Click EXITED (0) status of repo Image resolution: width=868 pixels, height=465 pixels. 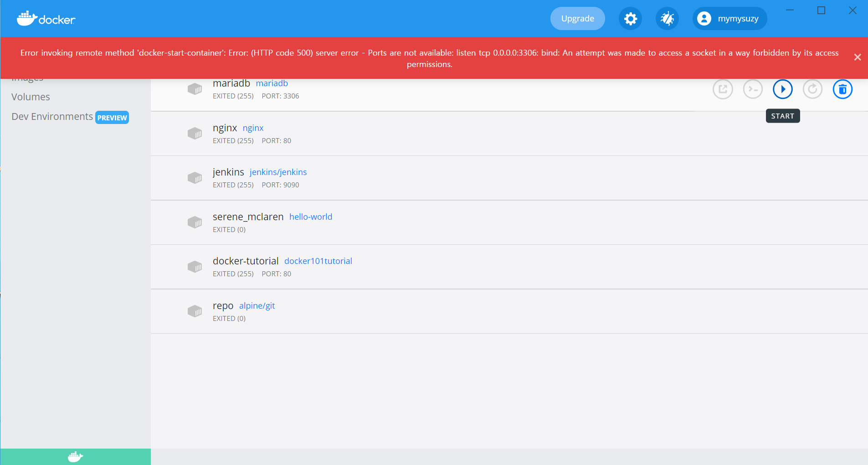(x=229, y=319)
